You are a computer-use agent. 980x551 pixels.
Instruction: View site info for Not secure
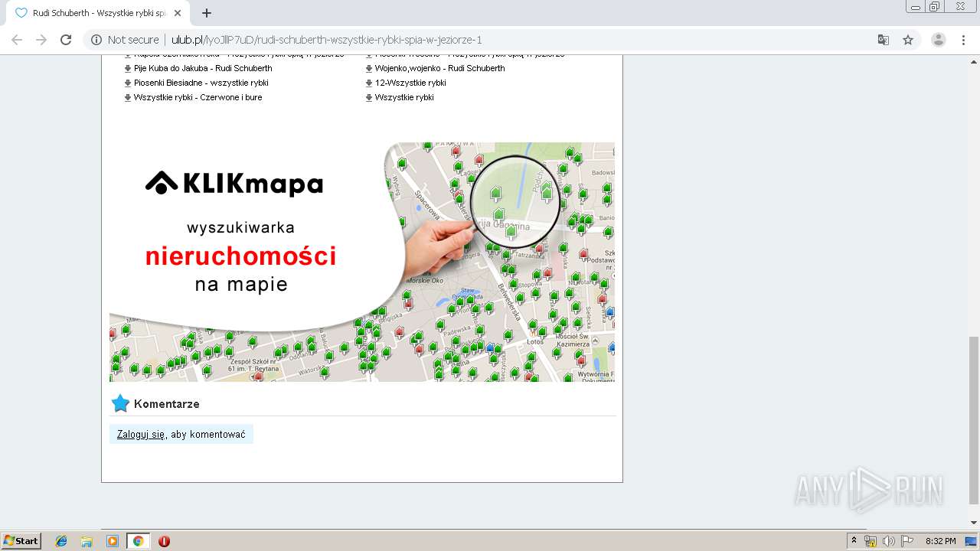pos(126,40)
